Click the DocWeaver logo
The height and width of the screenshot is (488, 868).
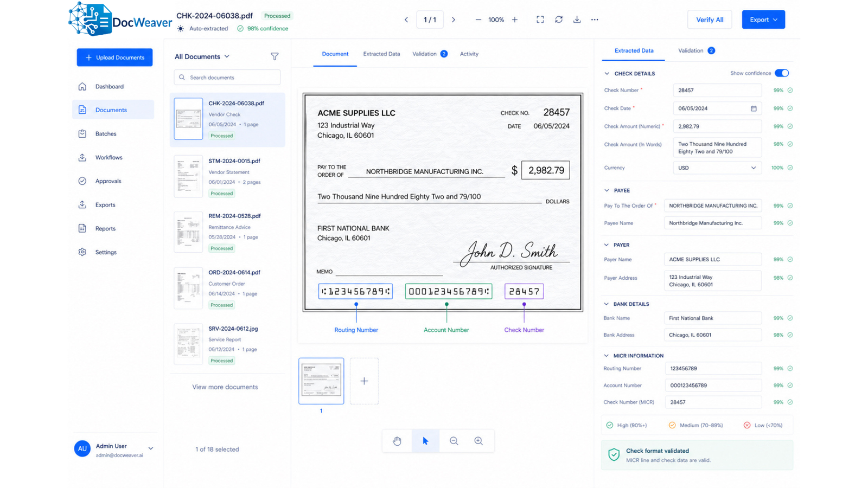coord(120,20)
